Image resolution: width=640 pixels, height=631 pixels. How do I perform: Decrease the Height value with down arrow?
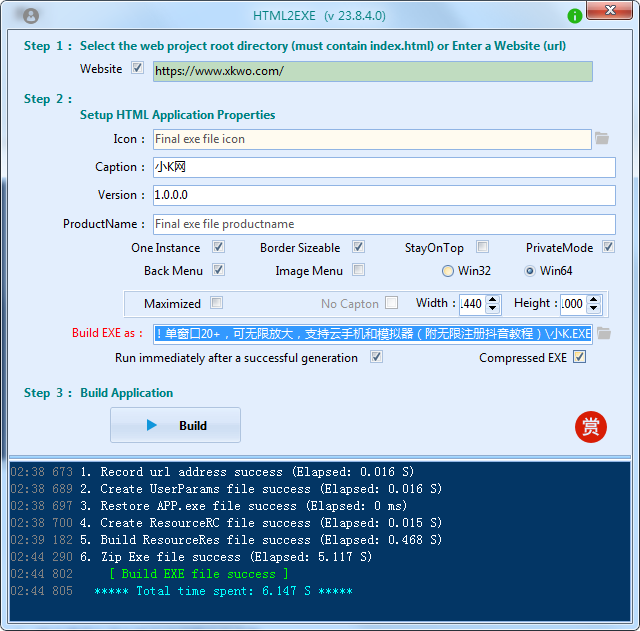[594, 309]
